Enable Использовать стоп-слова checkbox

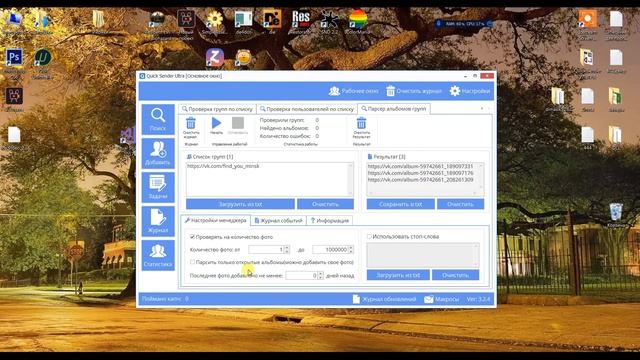pyautogui.click(x=369, y=236)
